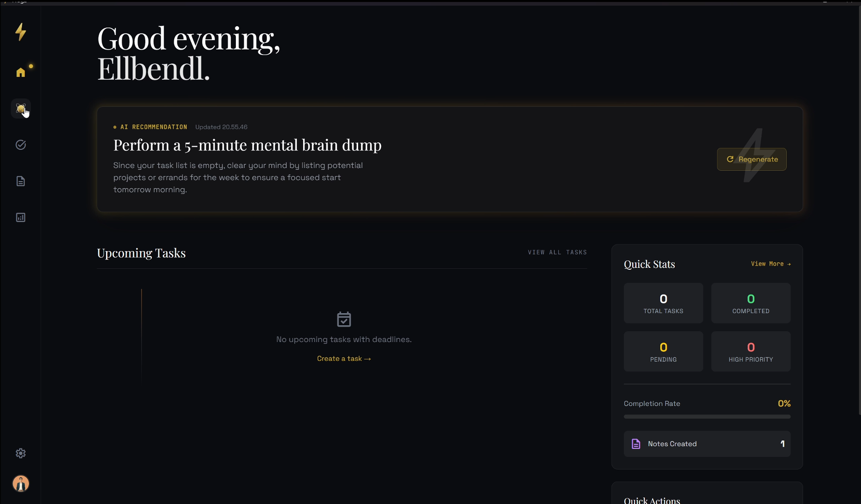Click the Quick Stats heading
Image resolution: width=861 pixels, height=504 pixels.
pyautogui.click(x=649, y=264)
